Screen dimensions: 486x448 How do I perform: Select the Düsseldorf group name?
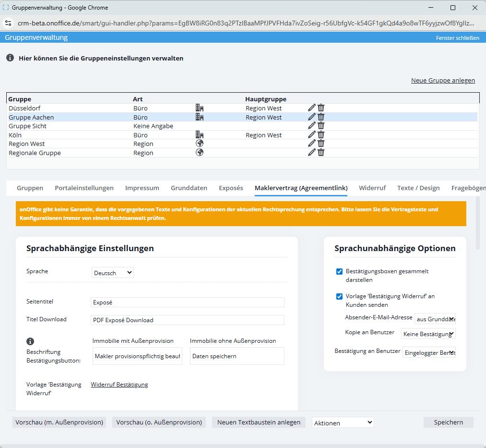click(24, 108)
